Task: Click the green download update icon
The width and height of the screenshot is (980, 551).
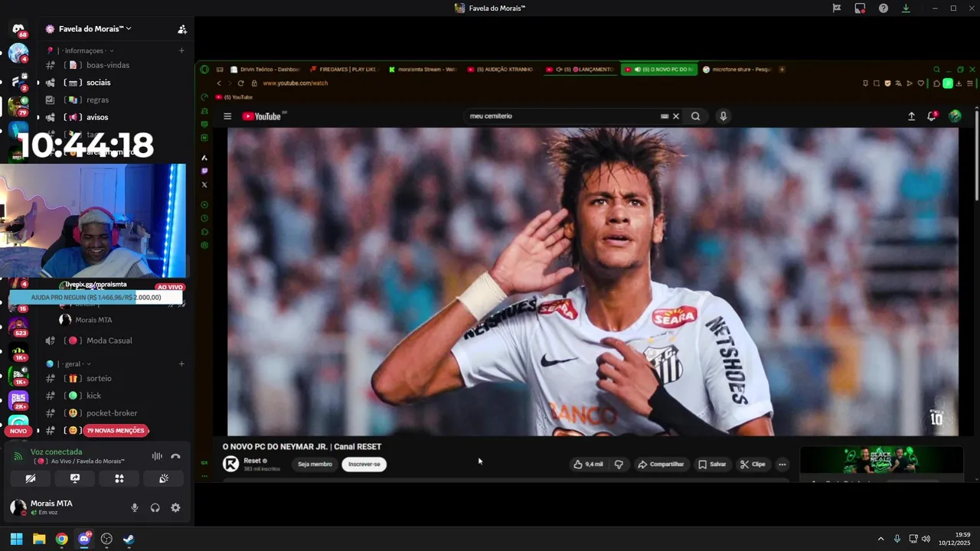Action: pyautogui.click(x=906, y=8)
